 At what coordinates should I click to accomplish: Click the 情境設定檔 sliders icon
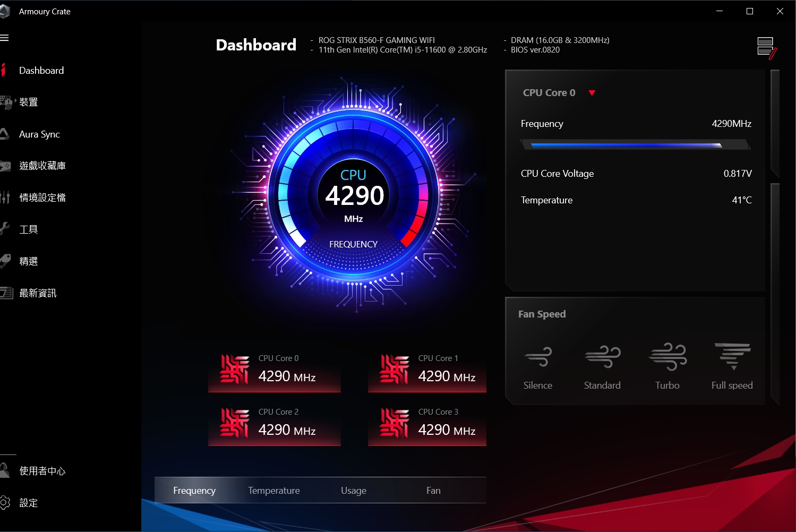point(5,198)
